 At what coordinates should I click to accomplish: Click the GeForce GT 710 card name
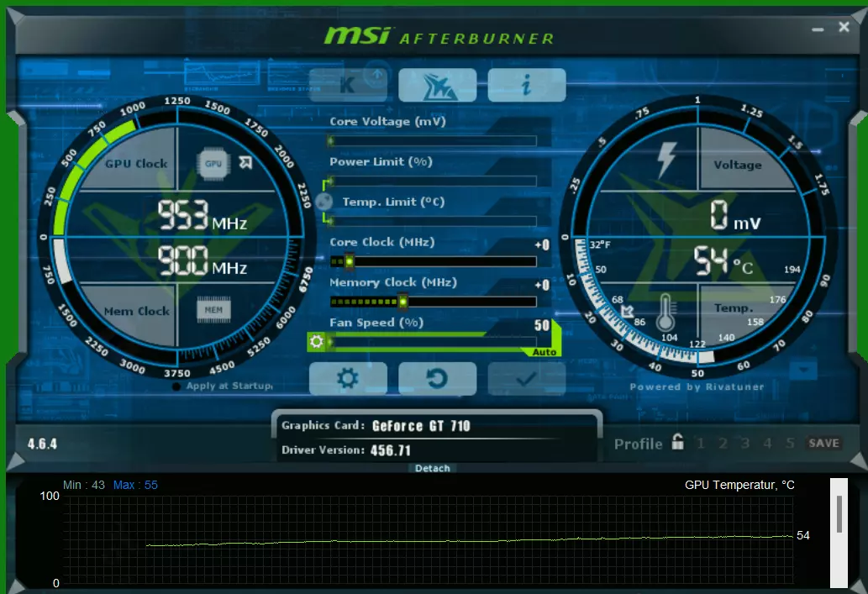click(421, 426)
